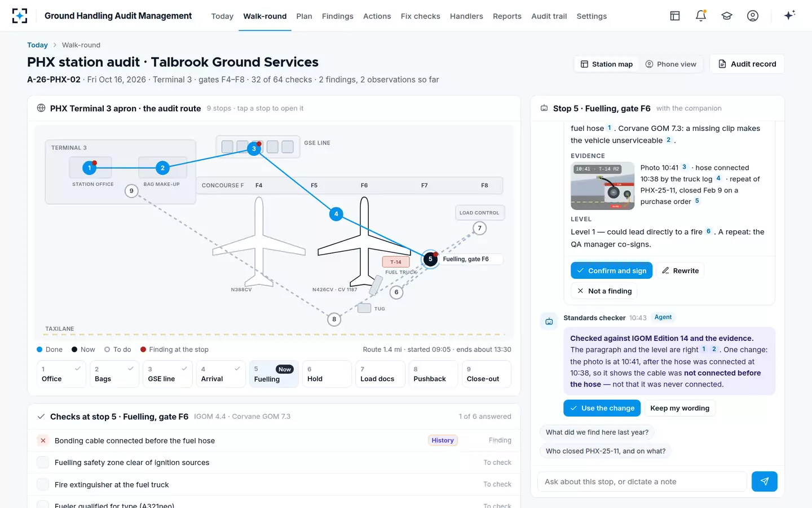Accept with Use the change button

(602, 408)
